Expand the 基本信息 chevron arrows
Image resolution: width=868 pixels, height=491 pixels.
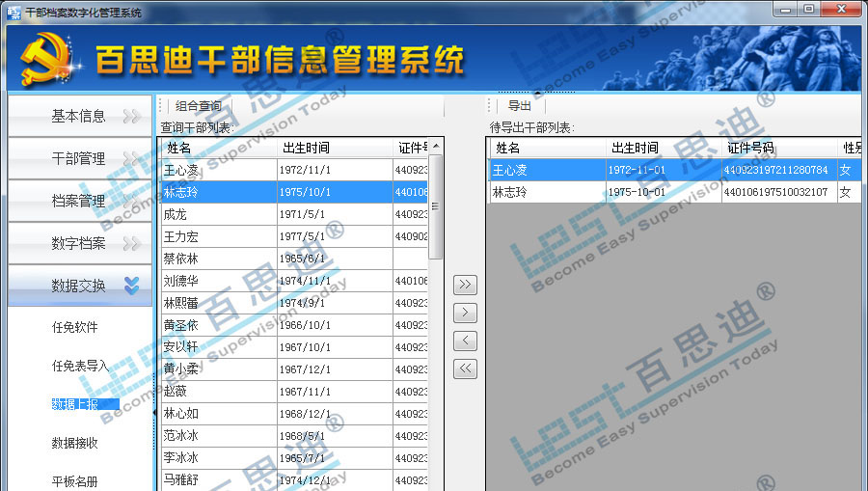(132, 117)
